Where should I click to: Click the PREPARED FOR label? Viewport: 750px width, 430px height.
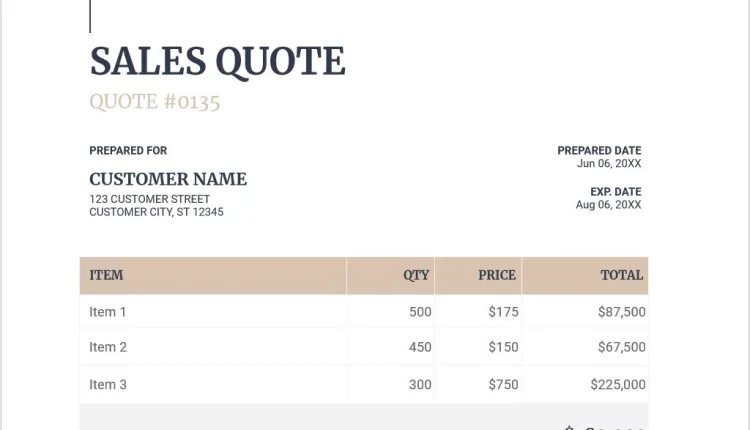pos(128,151)
